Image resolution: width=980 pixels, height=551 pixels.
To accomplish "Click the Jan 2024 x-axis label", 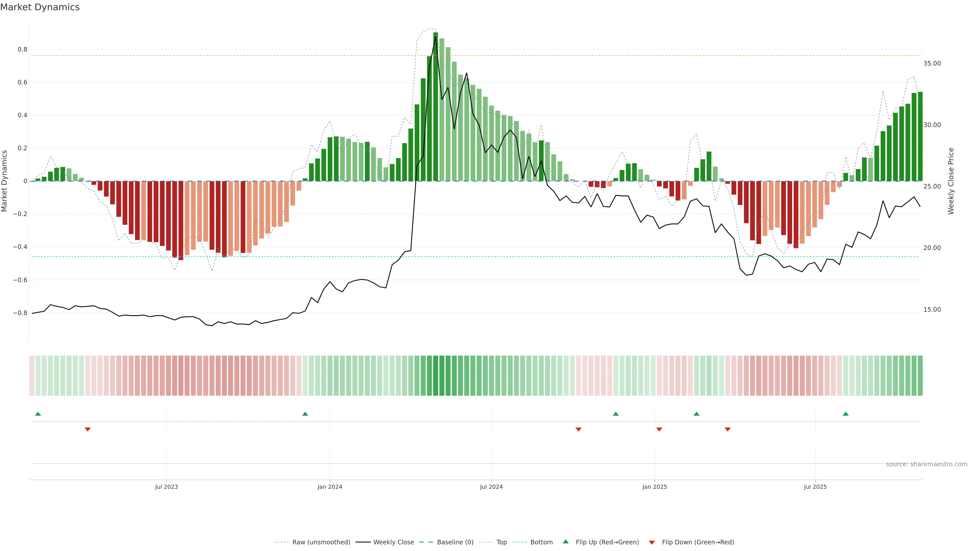I will tap(329, 487).
